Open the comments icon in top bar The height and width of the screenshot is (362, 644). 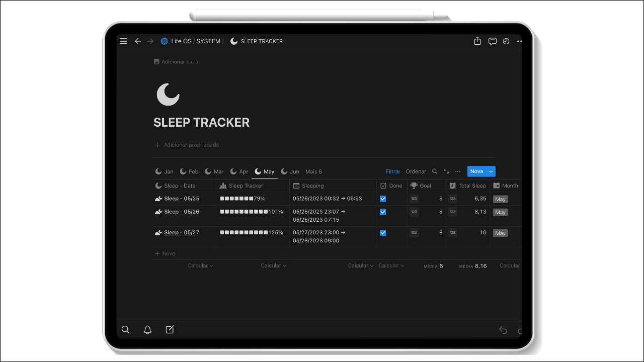click(x=493, y=41)
